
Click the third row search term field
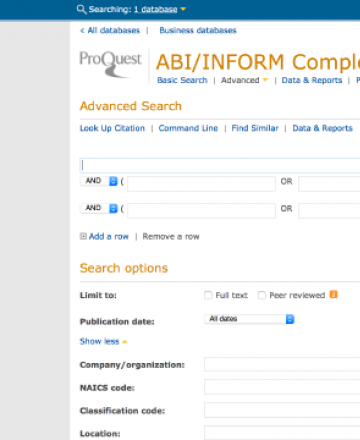coord(201,211)
